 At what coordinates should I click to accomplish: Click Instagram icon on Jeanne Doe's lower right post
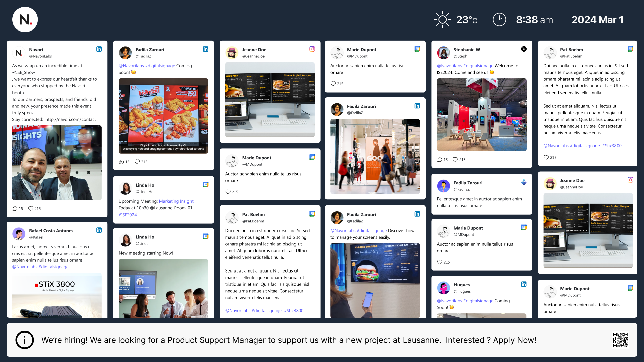click(x=630, y=180)
